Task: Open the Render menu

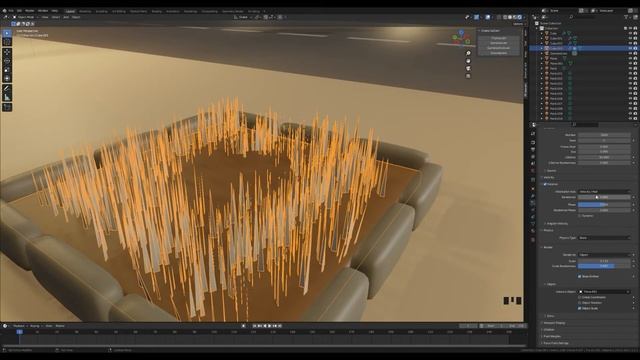Action: [29, 11]
